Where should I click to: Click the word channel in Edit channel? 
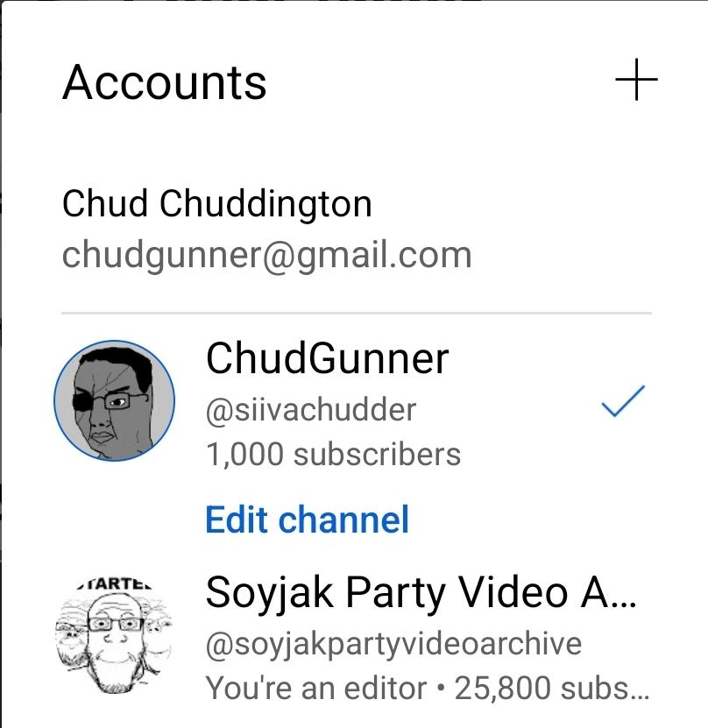coord(343,519)
